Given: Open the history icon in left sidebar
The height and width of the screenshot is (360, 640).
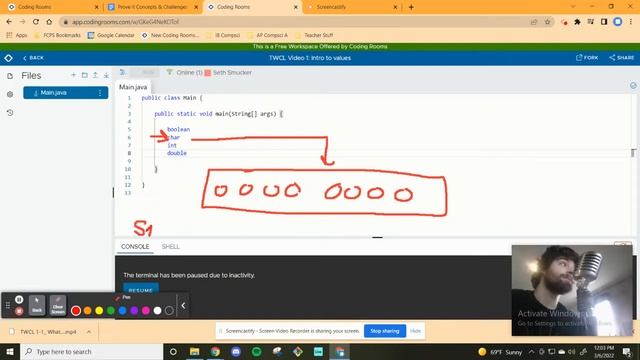Looking at the screenshot, I should tap(10, 113).
